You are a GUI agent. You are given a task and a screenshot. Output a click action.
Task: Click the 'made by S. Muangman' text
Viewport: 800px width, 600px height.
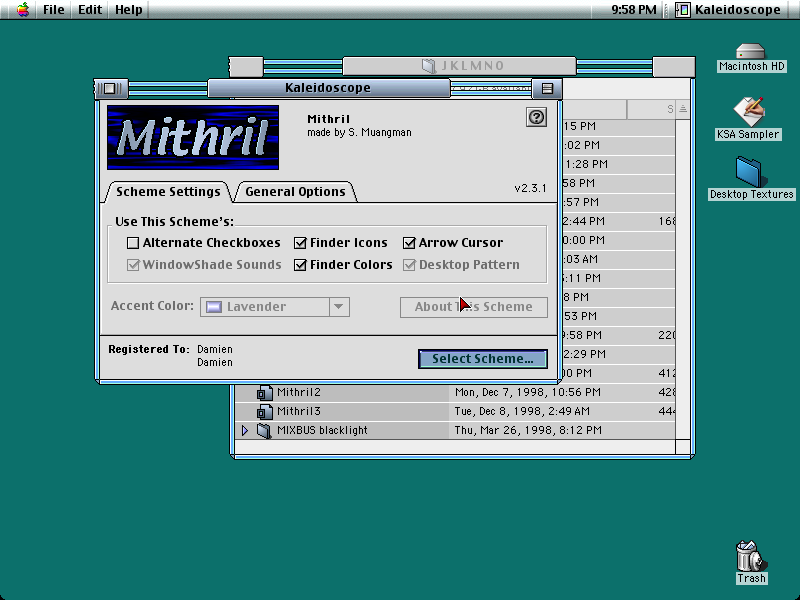359,133
